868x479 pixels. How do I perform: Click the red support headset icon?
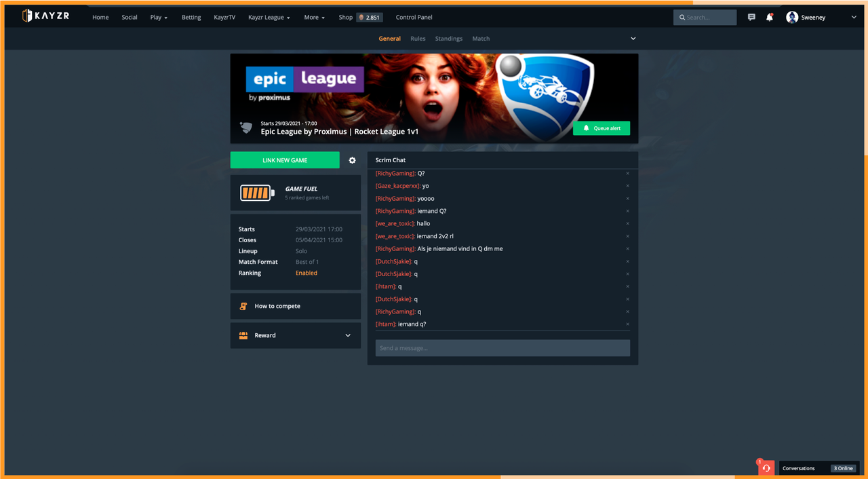766,467
